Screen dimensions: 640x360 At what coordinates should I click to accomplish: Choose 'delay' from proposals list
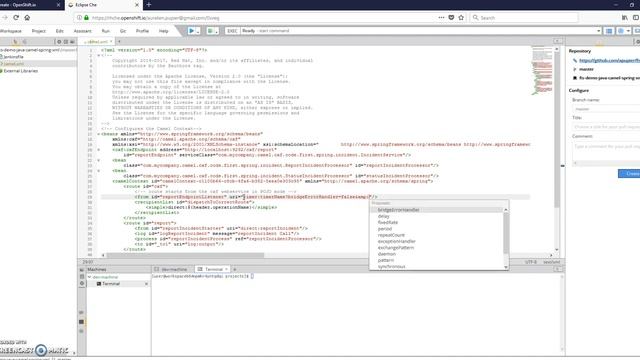coord(436,216)
